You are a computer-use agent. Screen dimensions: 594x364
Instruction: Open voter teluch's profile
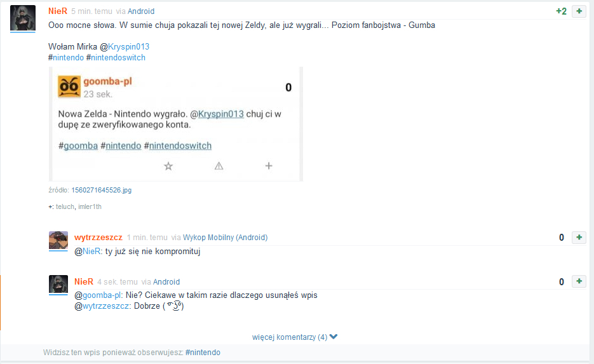click(x=65, y=206)
